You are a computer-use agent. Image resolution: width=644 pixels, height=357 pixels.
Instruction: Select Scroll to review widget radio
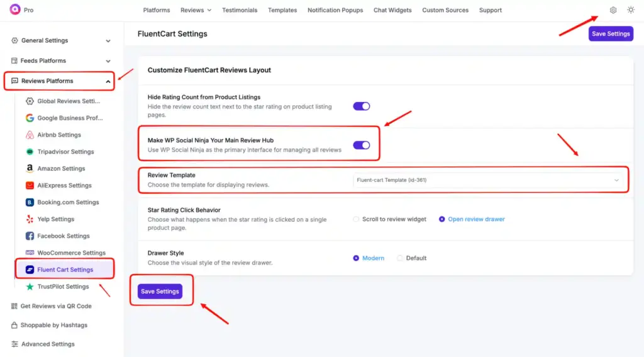[x=356, y=219]
